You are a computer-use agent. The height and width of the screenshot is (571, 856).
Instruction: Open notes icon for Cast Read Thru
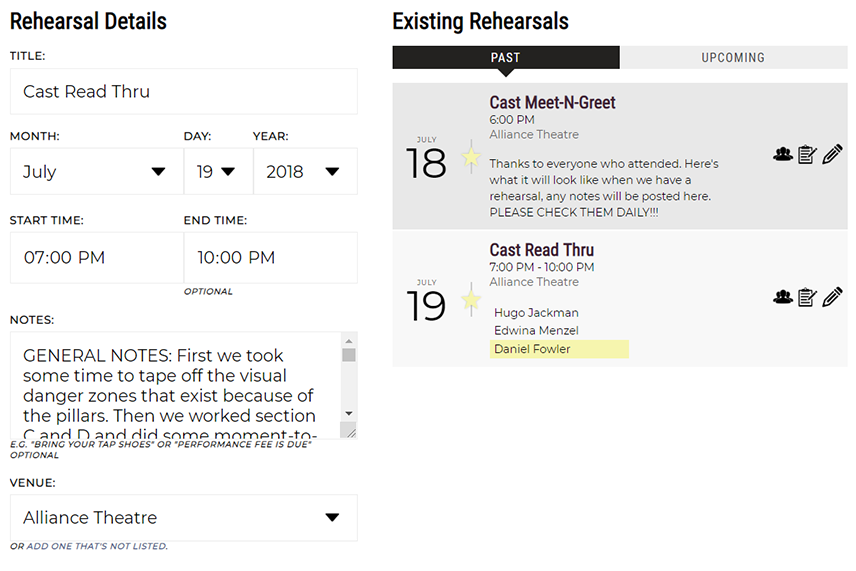807,297
